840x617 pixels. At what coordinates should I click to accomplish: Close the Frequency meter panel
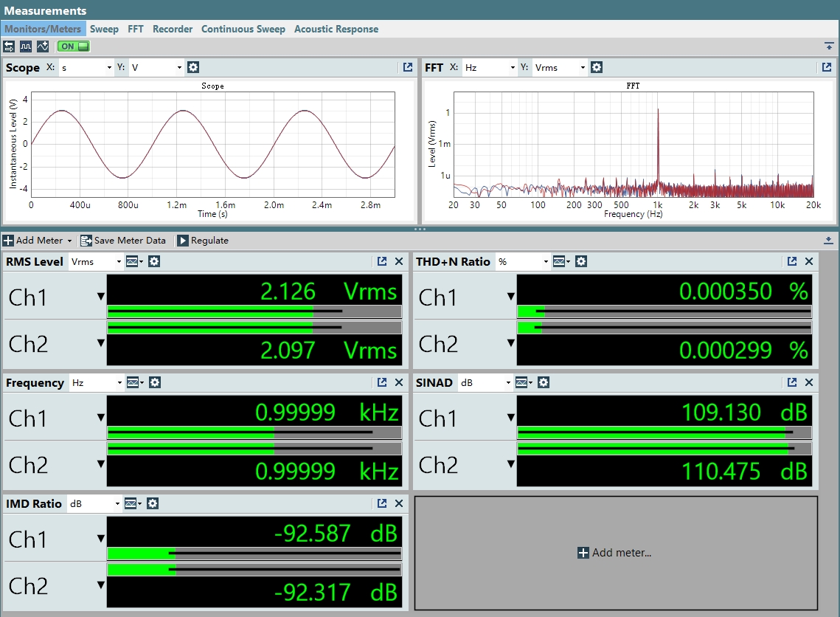pyautogui.click(x=398, y=382)
